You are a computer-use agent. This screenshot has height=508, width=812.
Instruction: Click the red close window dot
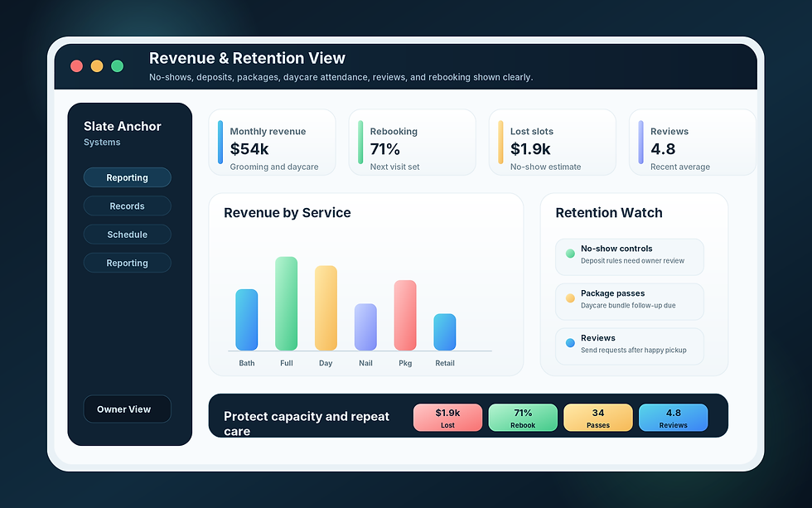(76, 65)
